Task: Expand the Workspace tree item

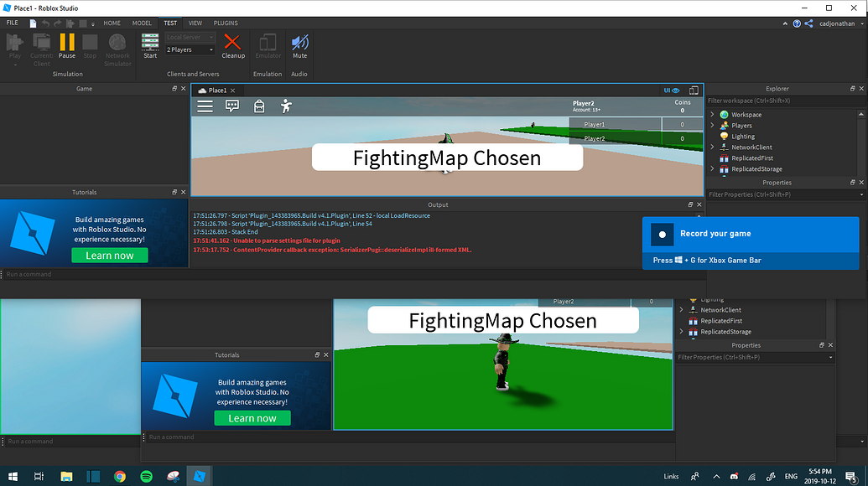Action: [x=712, y=114]
